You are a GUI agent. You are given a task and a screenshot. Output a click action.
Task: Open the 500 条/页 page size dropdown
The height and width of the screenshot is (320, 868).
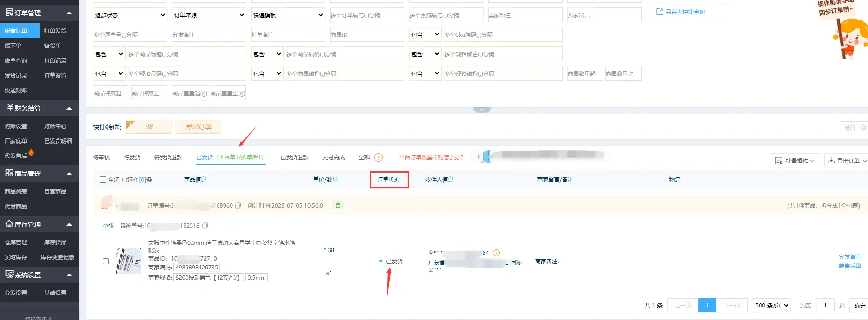[x=771, y=305]
